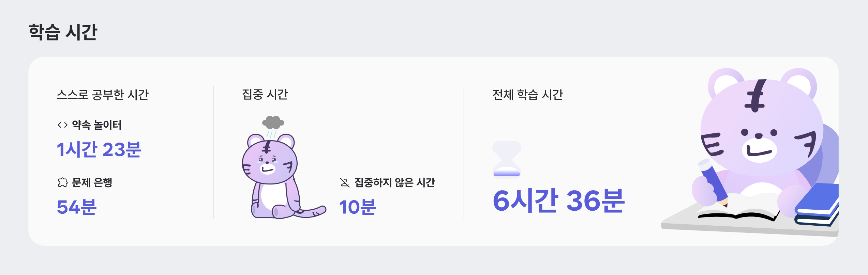
Task: Click the hourglass icon
Action: pos(507,160)
